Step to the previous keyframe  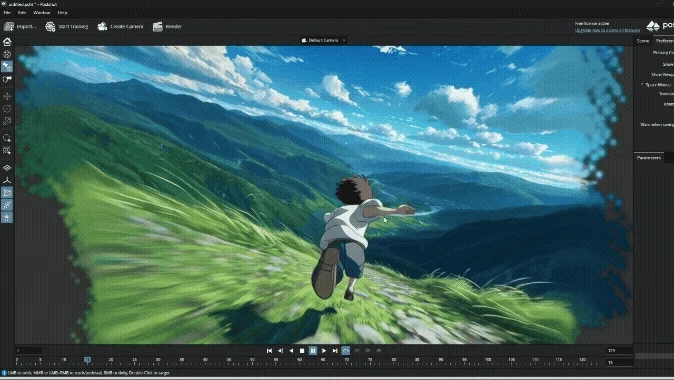(280, 351)
